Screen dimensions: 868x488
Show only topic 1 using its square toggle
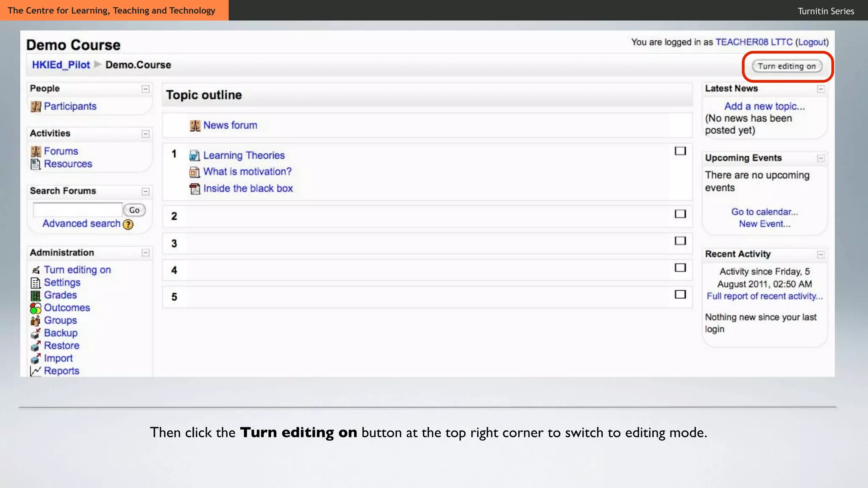[680, 151]
